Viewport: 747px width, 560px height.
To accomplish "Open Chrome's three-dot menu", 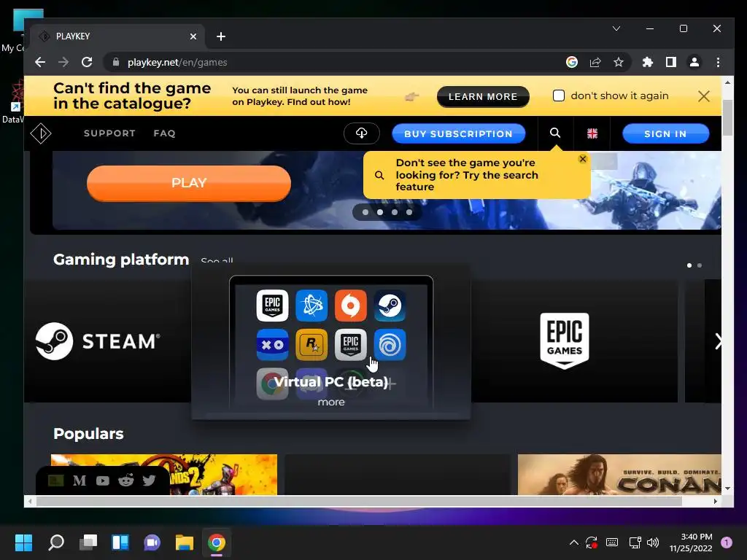I will [718, 63].
